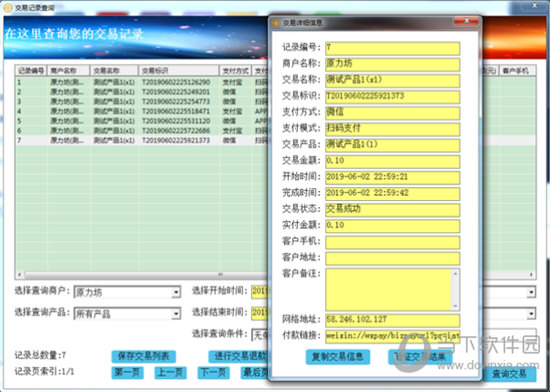
Task: Go to 上一页 of records
Action: pos(170,372)
